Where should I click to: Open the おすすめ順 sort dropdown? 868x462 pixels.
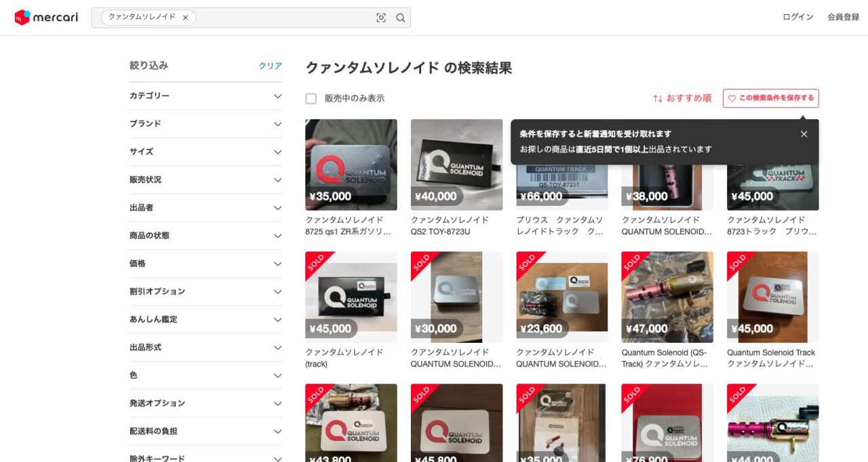[x=682, y=98]
